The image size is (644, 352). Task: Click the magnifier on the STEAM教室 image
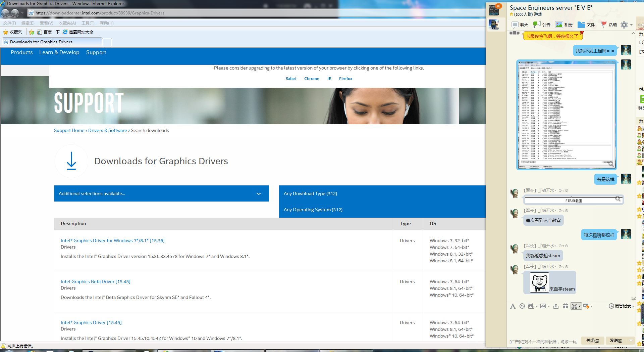coord(618,199)
